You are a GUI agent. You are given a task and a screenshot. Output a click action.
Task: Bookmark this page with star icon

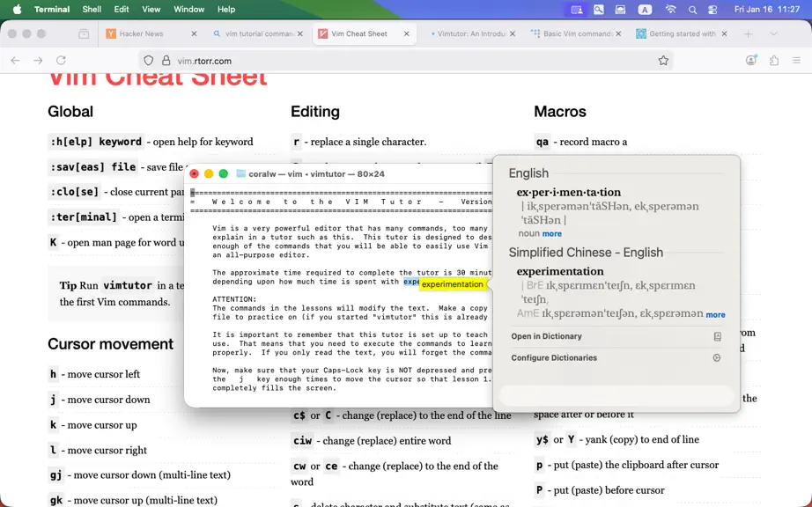click(663, 61)
